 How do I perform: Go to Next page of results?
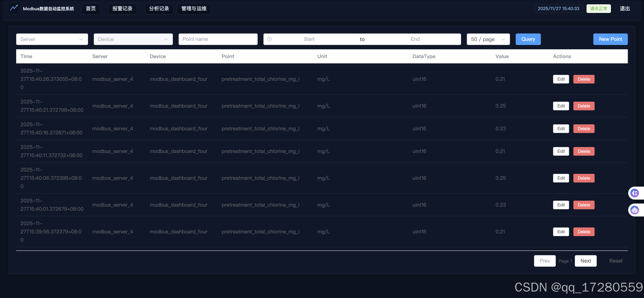(585, 261)
